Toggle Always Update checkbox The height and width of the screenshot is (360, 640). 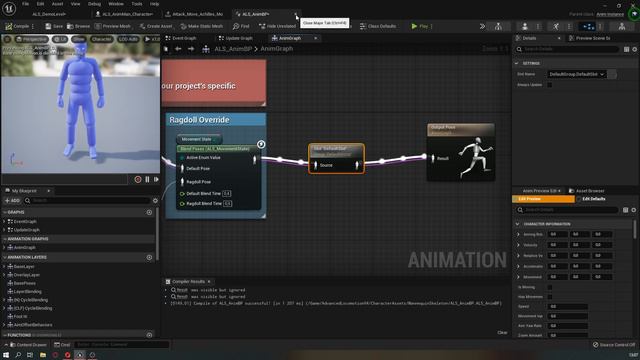(x=550, y=85)
